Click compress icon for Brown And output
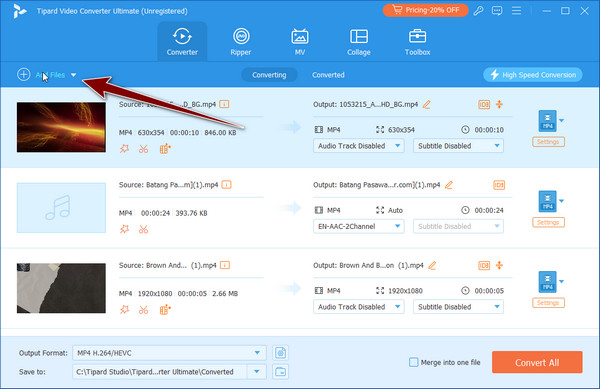Image resolution: width=600 pixels, height=389 pixels. point(499,265)
